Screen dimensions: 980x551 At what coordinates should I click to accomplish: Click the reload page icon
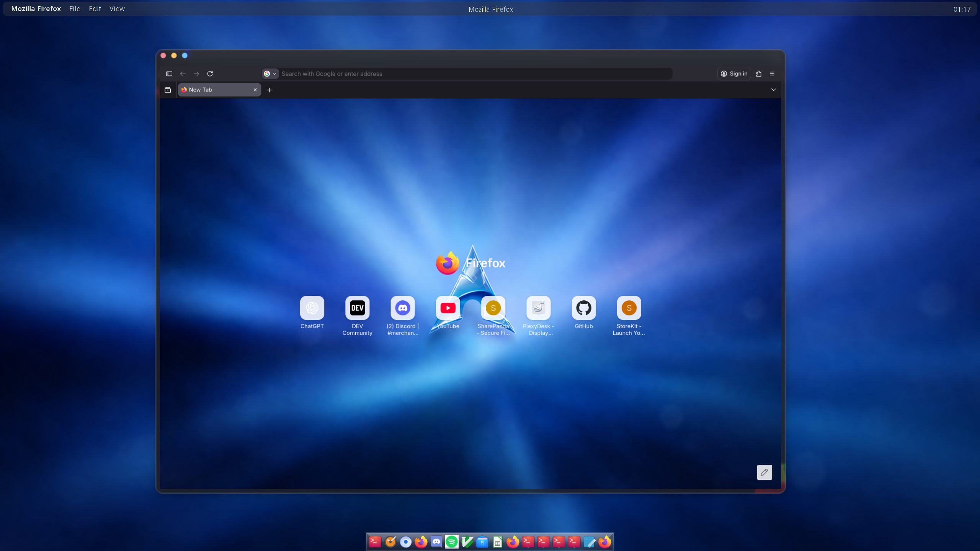click(210, 73)
